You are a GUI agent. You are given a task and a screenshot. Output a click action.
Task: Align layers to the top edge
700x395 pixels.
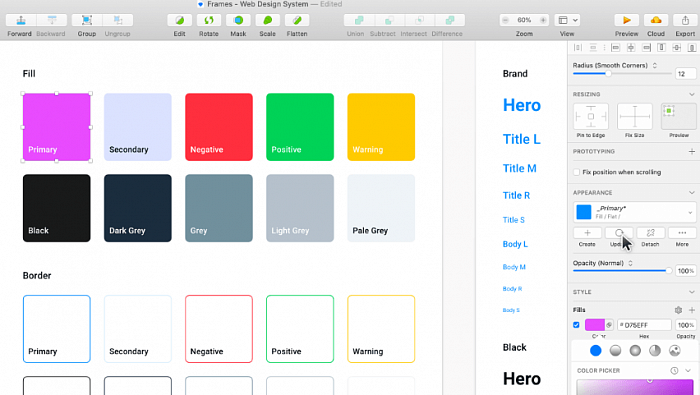(x=662, y=47)
